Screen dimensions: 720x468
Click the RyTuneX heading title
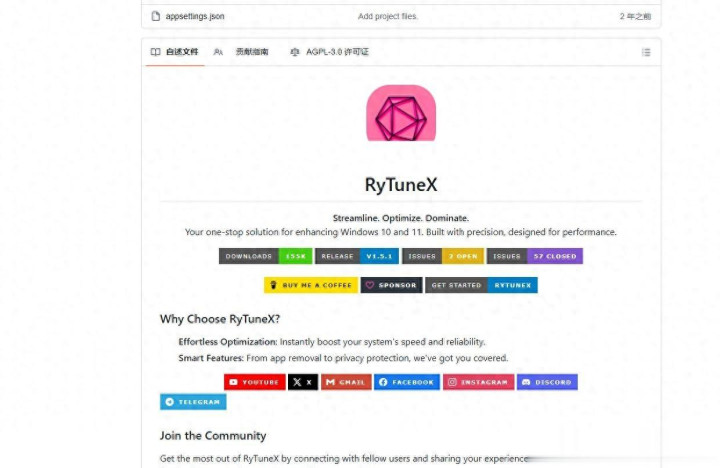click(x=401, y=185)
